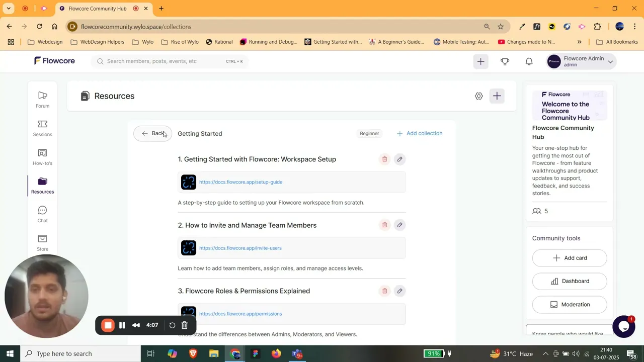Click the Welcome to Flowcore banner image
This screenshot has width=644, height=362.
(x=570, y=105)
